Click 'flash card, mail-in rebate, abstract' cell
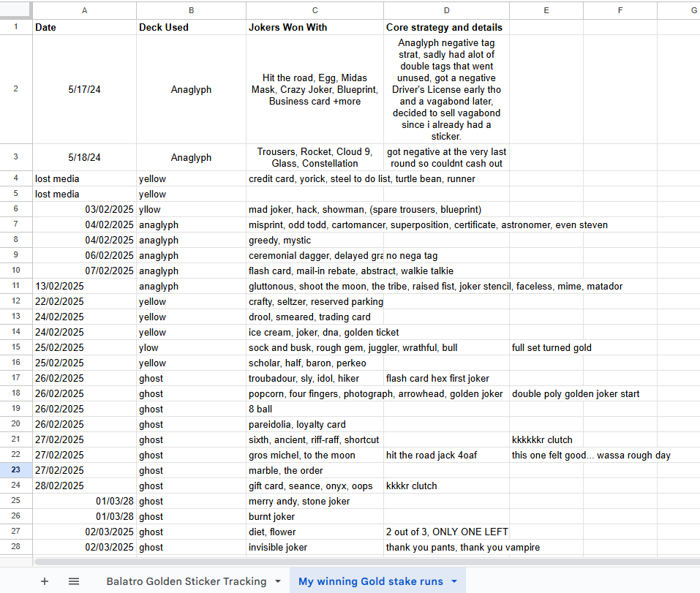This screenshot has width=700, height=593. click(x=315, y=271)
